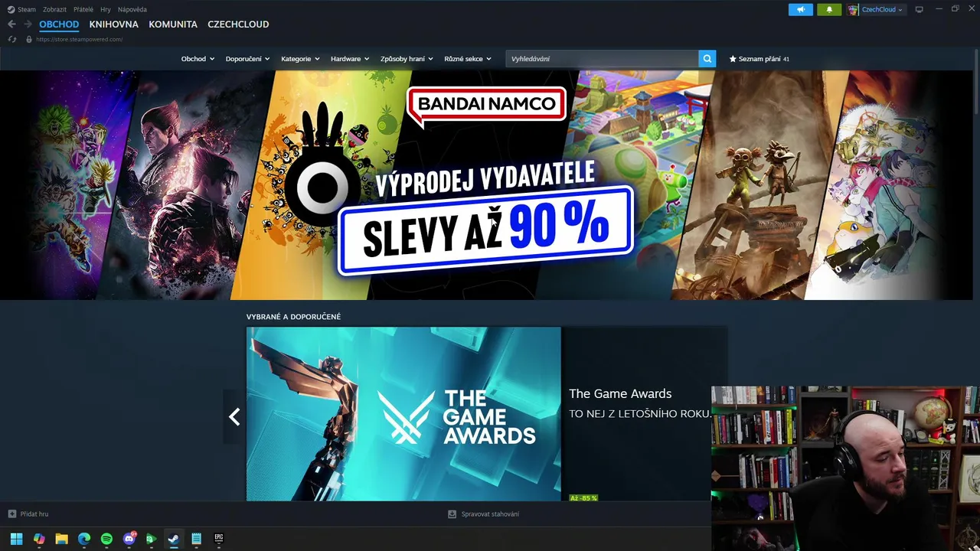980x551 pixels.
Task: Open the notifications bell
Action: 828,9
